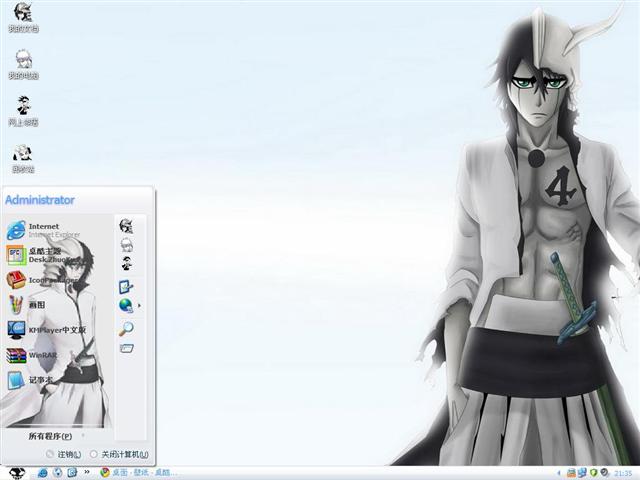Click the grey round tray icon
Viewport: 640px width, 480px height.
pyautogui.click(x=604, y=473)
